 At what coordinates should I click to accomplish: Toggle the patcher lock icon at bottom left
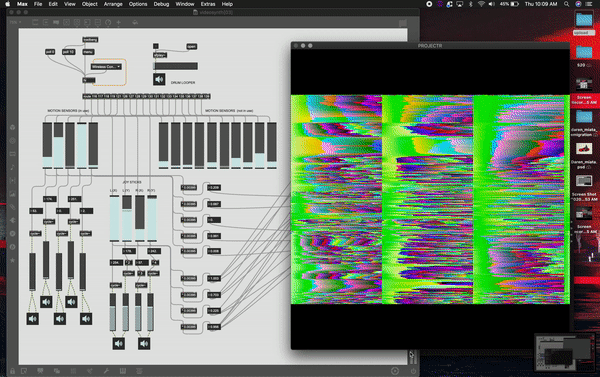point(13,371)
